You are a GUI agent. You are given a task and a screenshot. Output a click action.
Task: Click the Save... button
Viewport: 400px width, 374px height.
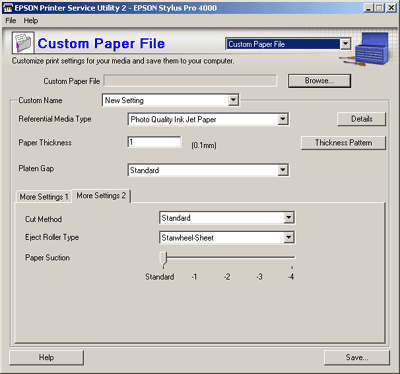[x=357, y=358]
